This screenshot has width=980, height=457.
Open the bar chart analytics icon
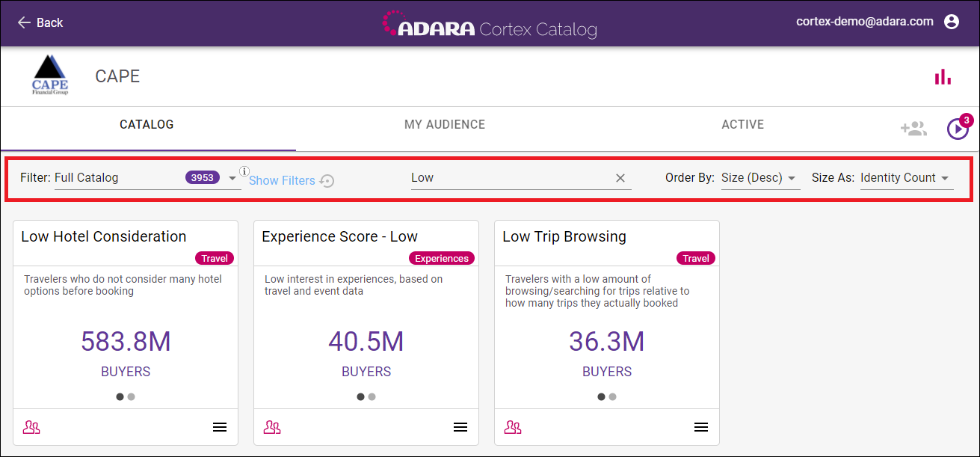point(943,76)
